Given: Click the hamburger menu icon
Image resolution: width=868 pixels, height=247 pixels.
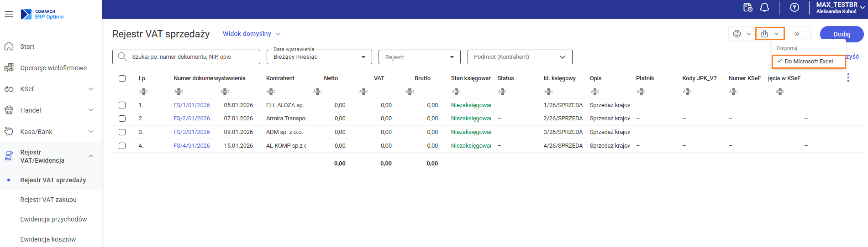Looking at the screenshot, I should pos(9,14).
